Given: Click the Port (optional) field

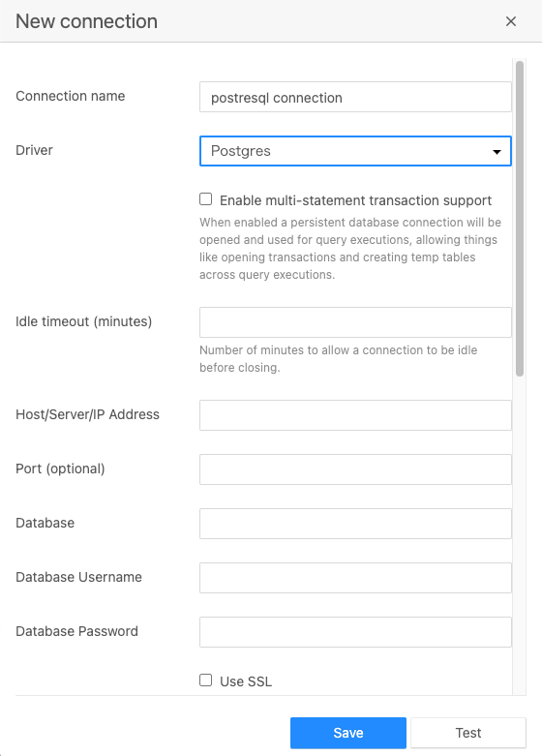Looking at the screenshot, I should pyautogui.click(x=355, y=469).
